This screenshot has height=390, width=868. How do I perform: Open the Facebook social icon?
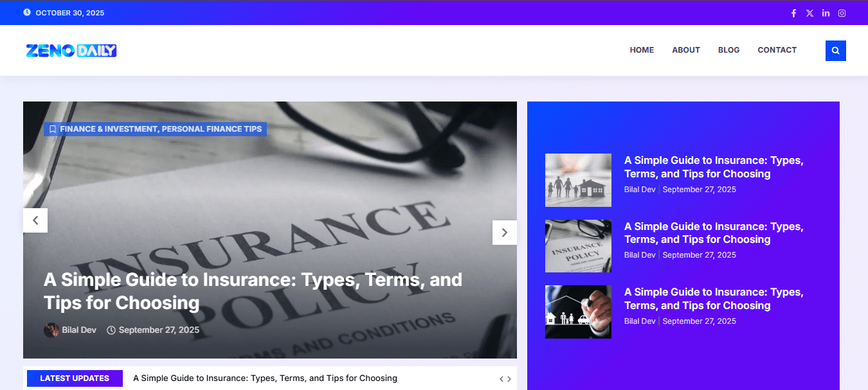click(793, 13)
